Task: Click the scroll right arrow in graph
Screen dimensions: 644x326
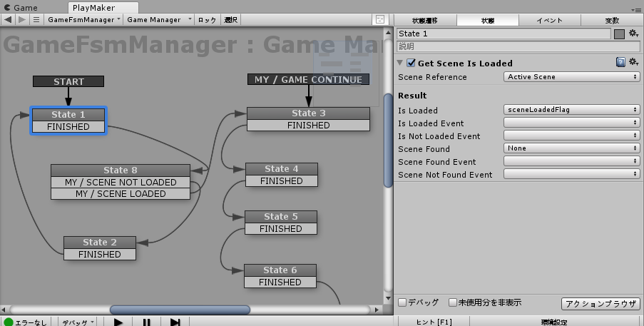Action: tap(377, 310)
